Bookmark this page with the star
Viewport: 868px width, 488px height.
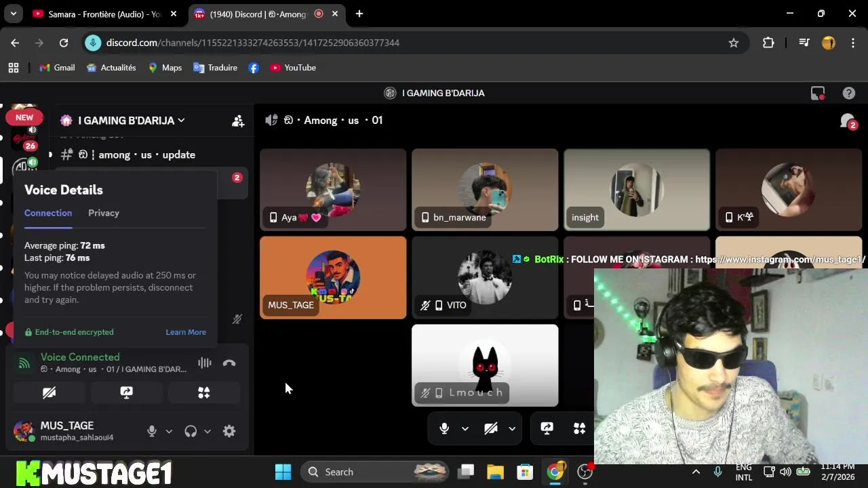734,43
